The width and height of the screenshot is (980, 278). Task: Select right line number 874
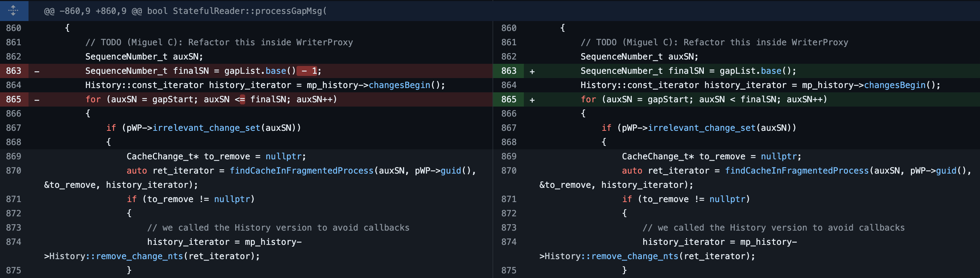(509, 242)
